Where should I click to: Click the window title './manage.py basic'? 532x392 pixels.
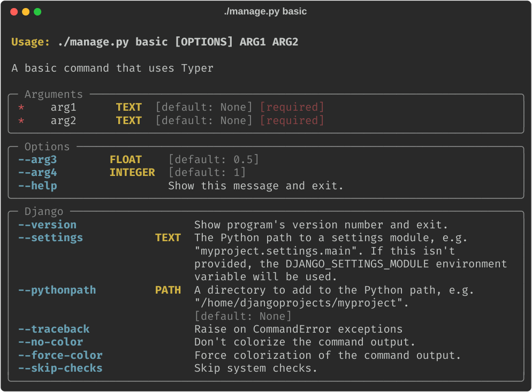point(265,11)
